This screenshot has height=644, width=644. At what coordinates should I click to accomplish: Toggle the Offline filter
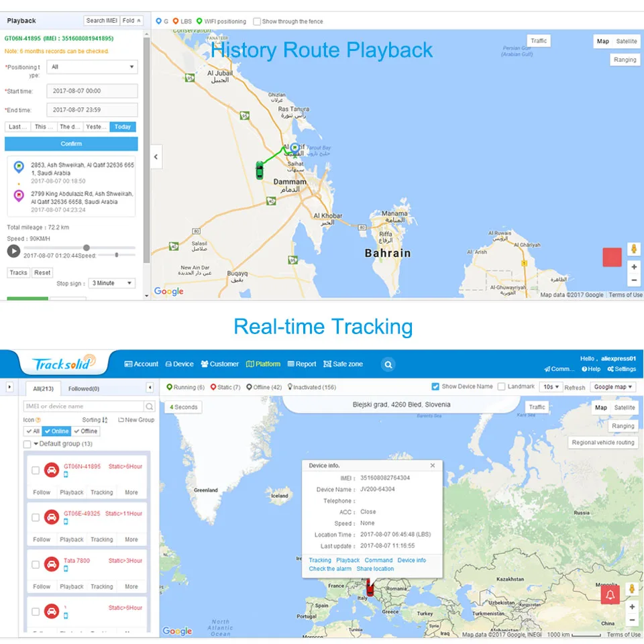tap(85, 431)
